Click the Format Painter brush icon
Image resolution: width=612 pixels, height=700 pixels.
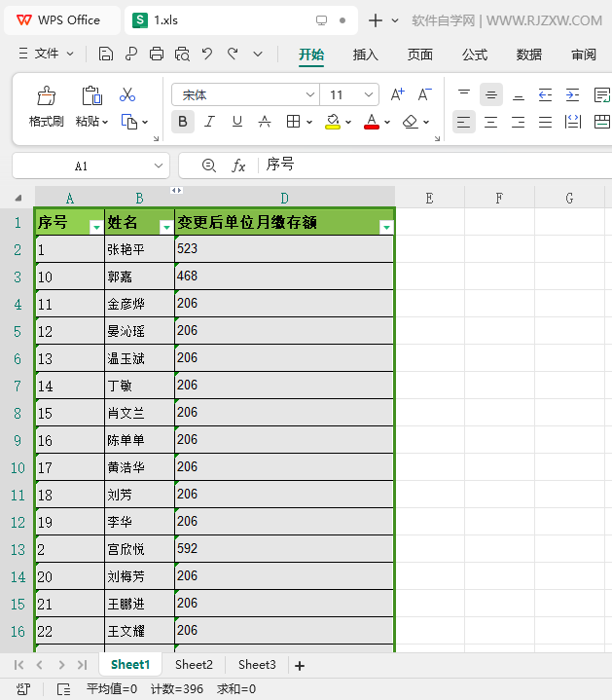coord(47,95)
